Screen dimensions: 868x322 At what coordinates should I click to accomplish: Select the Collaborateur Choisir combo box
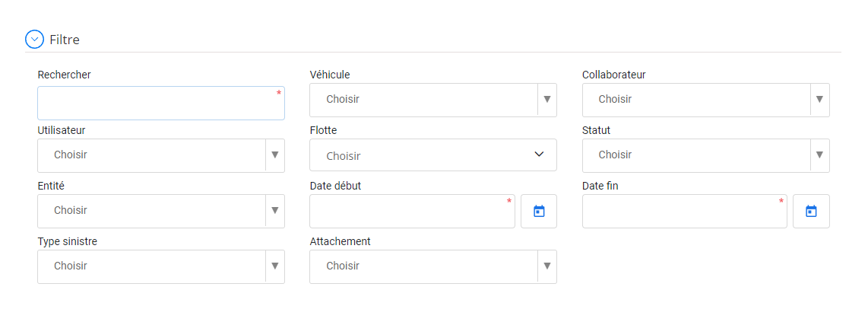coord(706,100)
